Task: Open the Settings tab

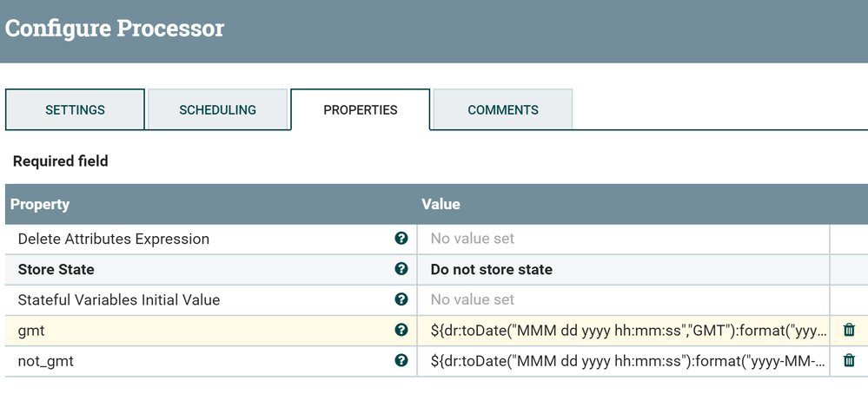Action: pos(76,110)
